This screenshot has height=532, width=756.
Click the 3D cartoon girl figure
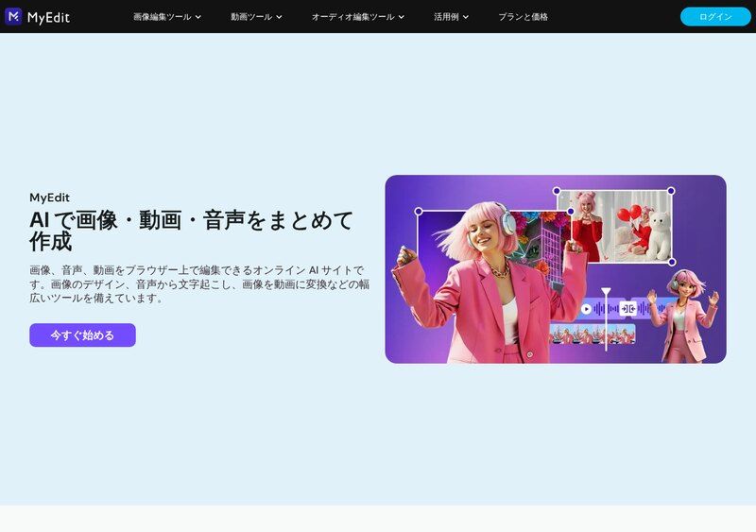(682, 316)
